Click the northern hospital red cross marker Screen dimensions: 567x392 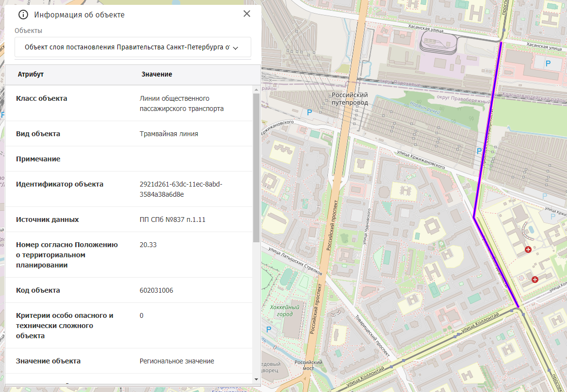click(528, 250)
